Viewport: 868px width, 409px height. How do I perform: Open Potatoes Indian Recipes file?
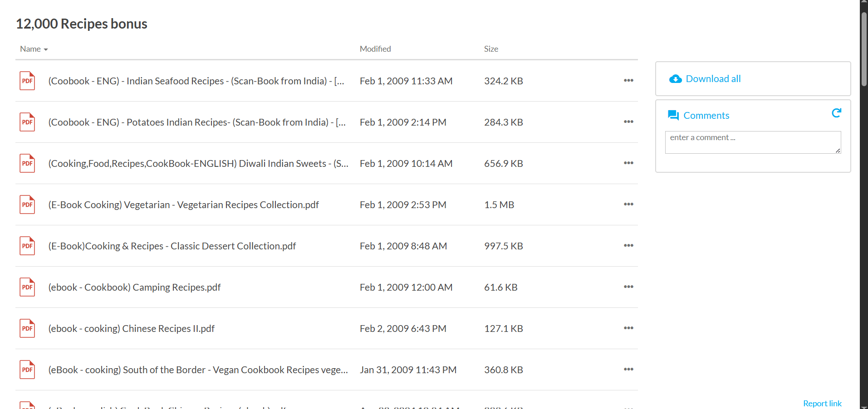(197, 122)
